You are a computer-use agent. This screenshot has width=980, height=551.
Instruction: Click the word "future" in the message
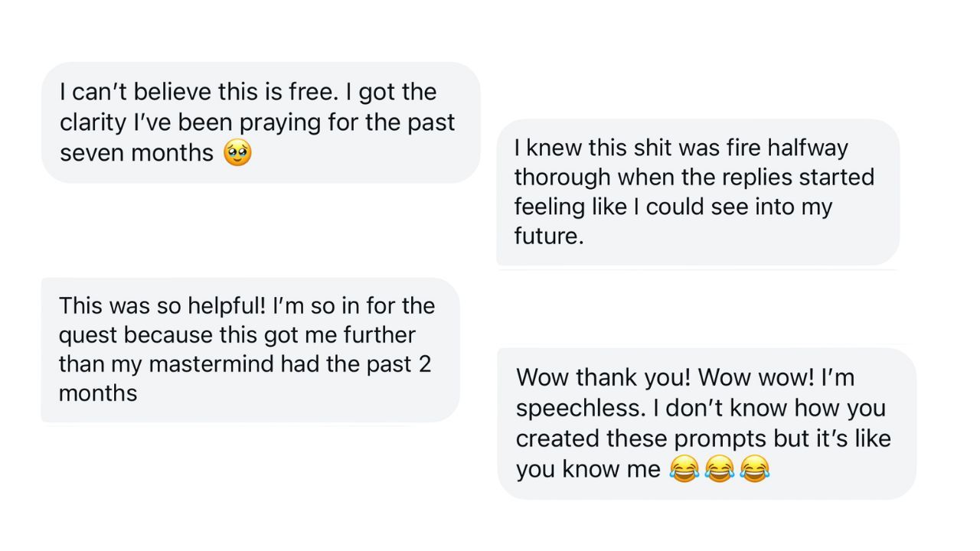[545, 236]
